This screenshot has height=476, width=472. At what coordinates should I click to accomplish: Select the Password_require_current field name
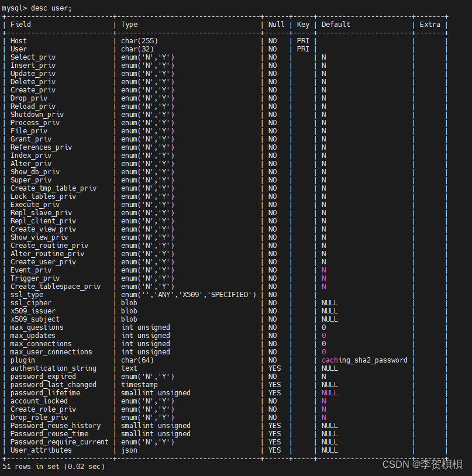click(x=60, y=443)
